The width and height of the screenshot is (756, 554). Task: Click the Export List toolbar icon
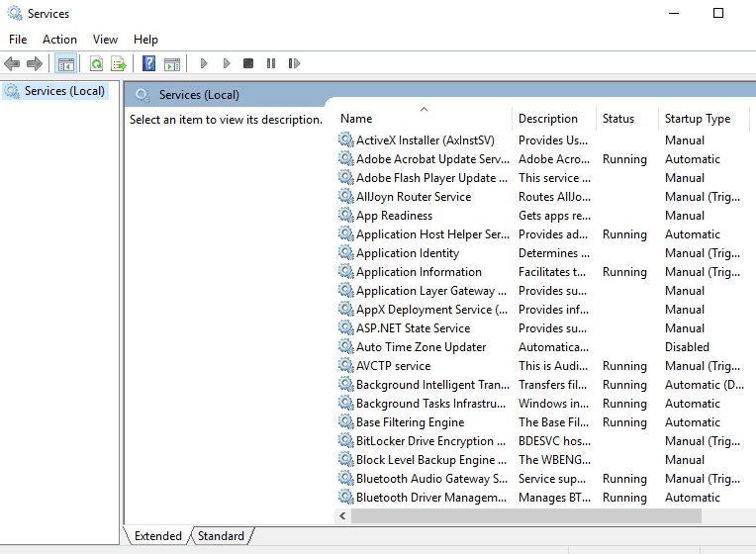[x=119, y=63]
